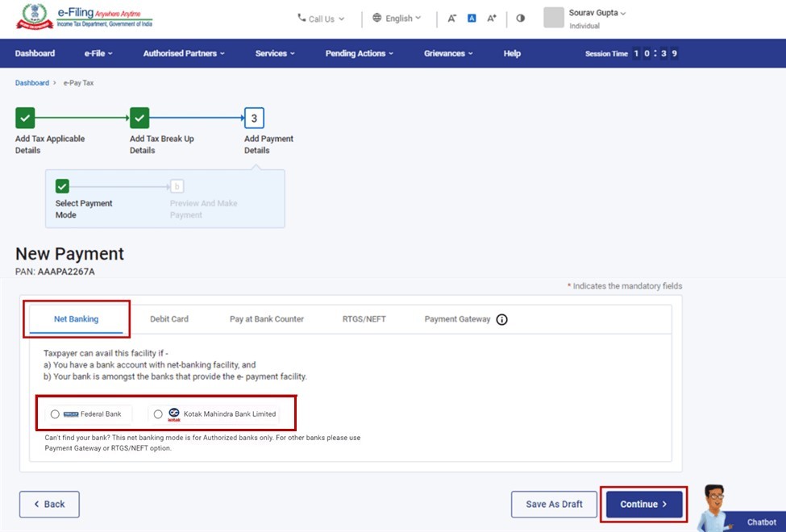Choose Kotak Mahindra Bank Limited option
Screen dimensions: 786x532
click(158, 414)
